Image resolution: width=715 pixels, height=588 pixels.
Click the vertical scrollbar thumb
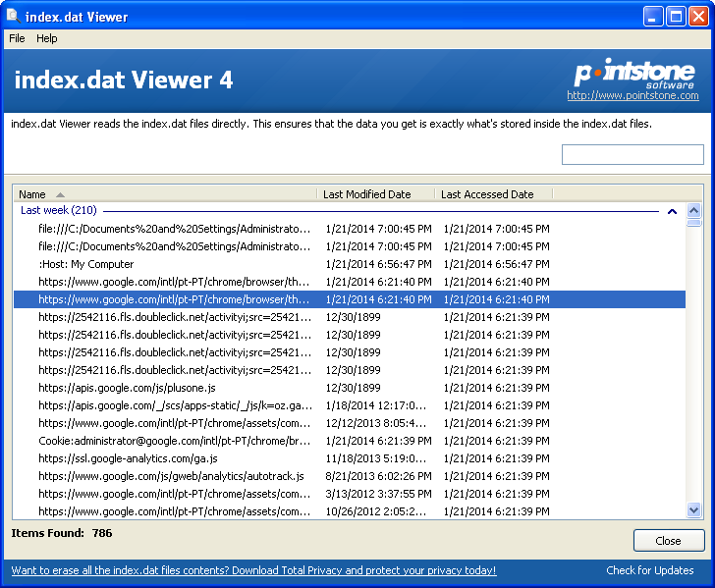(x=693, y=223)
